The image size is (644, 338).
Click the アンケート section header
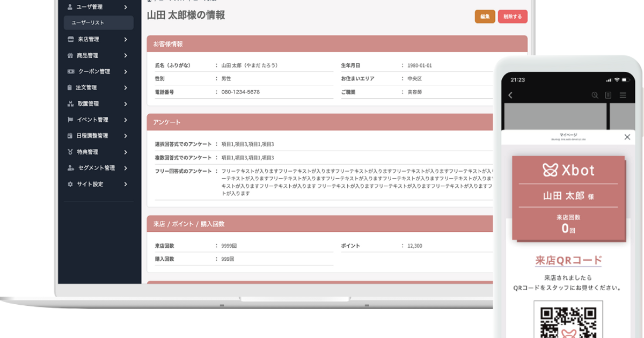coord(320,122)
